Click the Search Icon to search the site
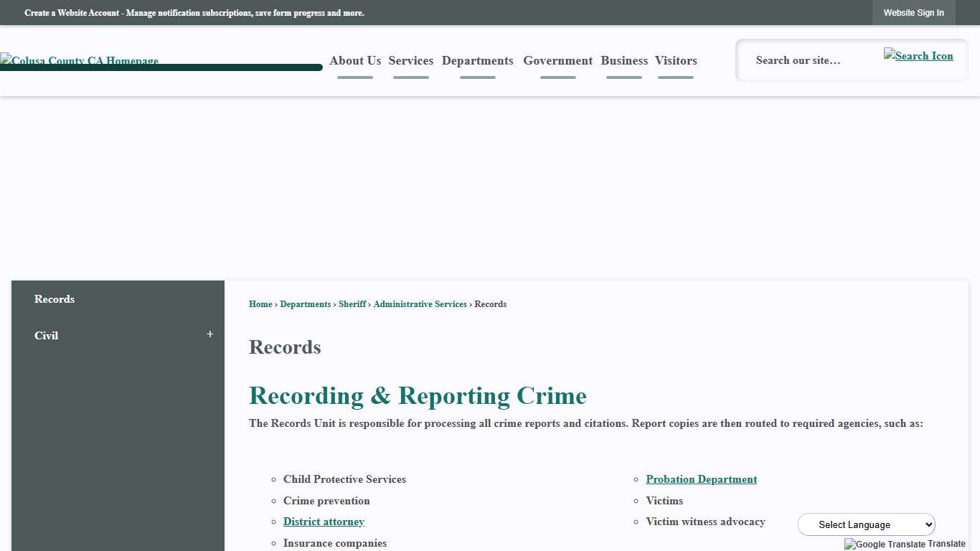Viewport: 980px width, 551px height. click(918, 56)
